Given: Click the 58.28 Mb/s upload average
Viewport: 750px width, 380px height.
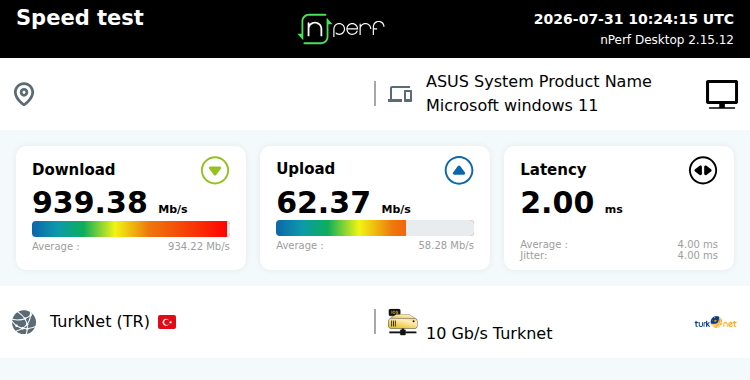Looking at the screenshot, I should (x=446, y=246).
